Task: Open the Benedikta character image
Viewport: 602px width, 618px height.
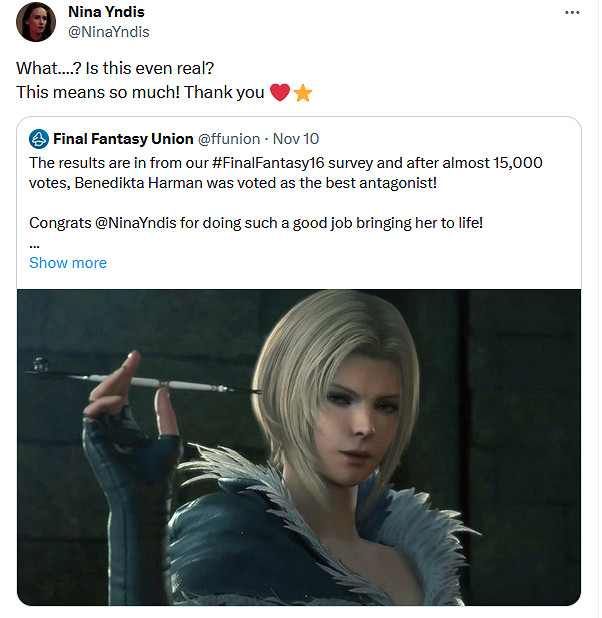Action: pyautogui.click(x=299, y=447)
